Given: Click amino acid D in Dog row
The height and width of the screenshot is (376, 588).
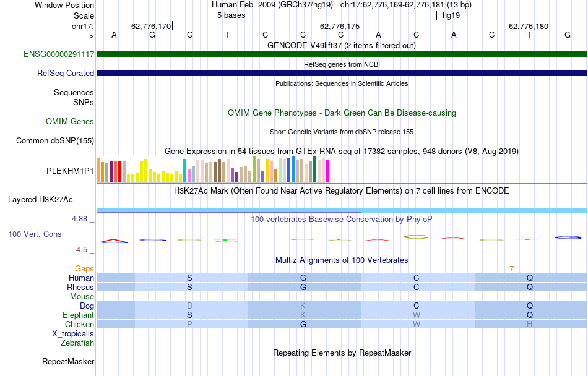Looking at the screenshot, I should 189,306.
